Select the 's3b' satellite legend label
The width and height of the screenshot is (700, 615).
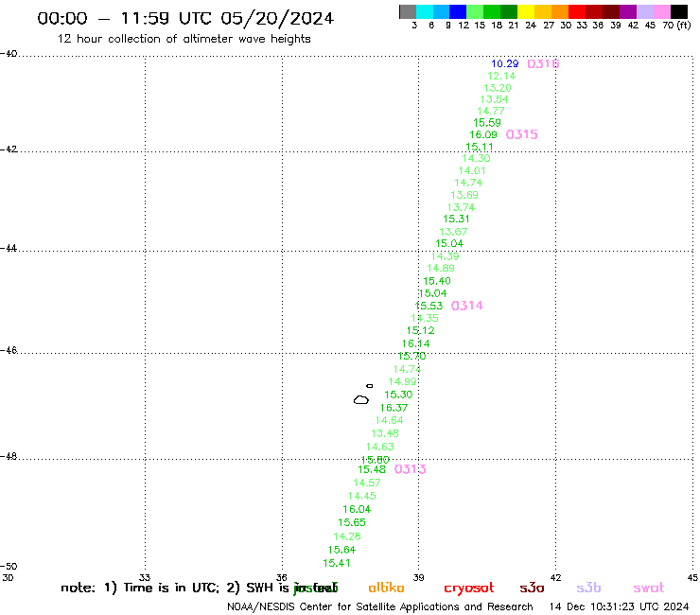point(588,588)
